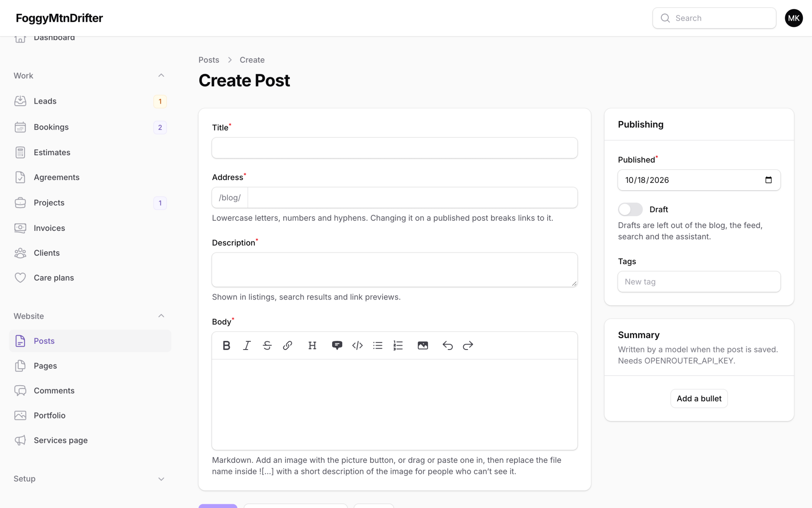The height and width of the screenshot is (508, 812).
Task: Expand the Setup sidebar group
Action: coord(161,479)
